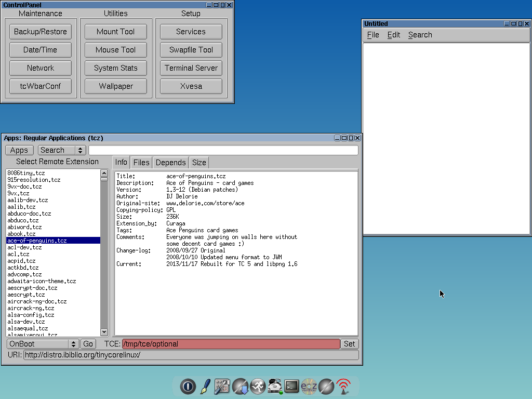Expand the OnBoot install option dropdown

tap(43, 344)
